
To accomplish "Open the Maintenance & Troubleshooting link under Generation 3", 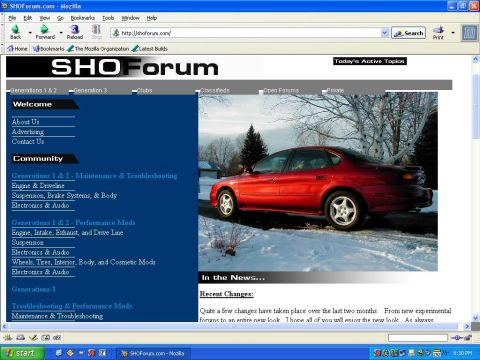I will click(57, 316).
